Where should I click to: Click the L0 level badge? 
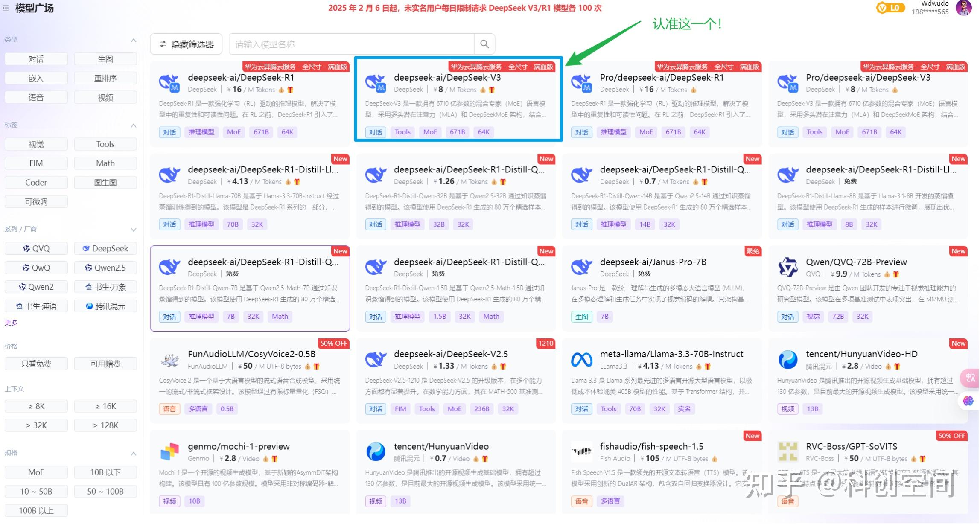point(890,8)
